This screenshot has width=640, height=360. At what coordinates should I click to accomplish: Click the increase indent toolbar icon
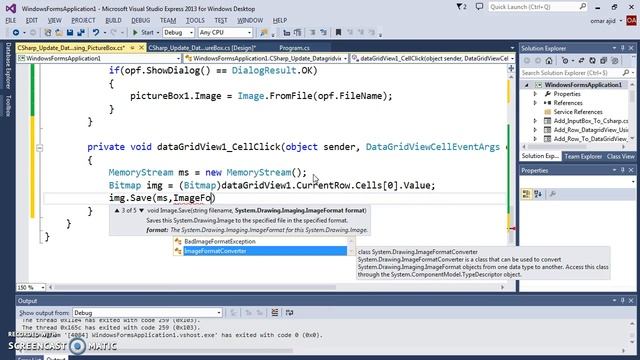[x=298, y=32]
